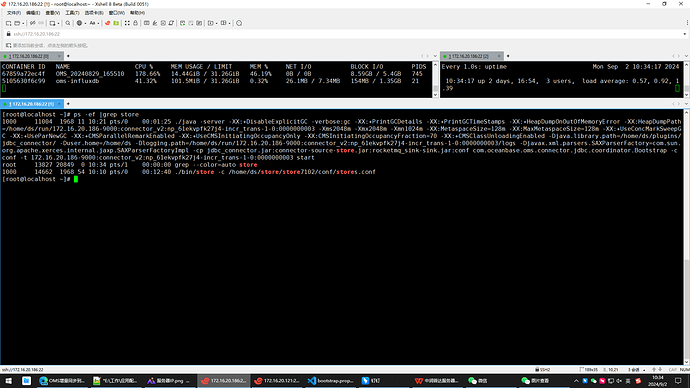Open the 窗口(W) menu
Viewport: 690px width, 388px height.
click(117, 13)
